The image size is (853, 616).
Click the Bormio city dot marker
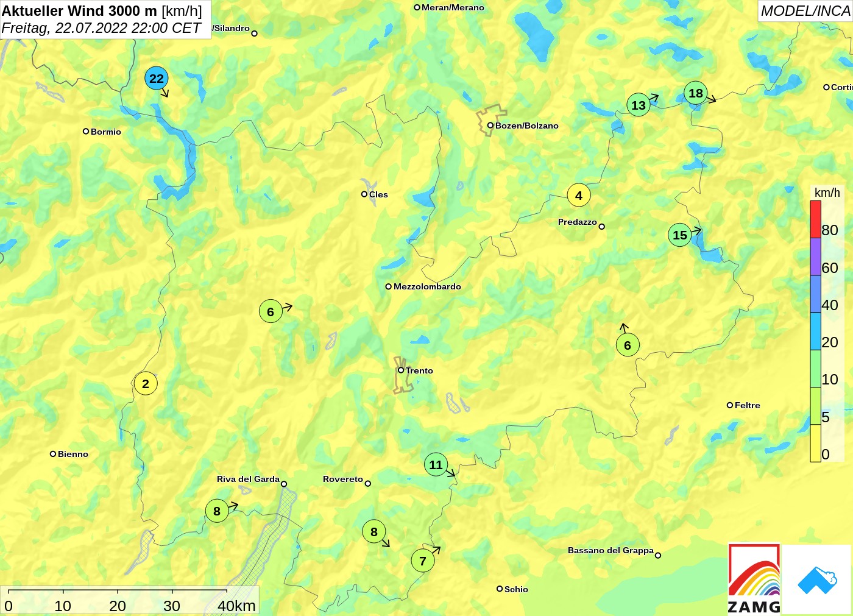[86, 131]
